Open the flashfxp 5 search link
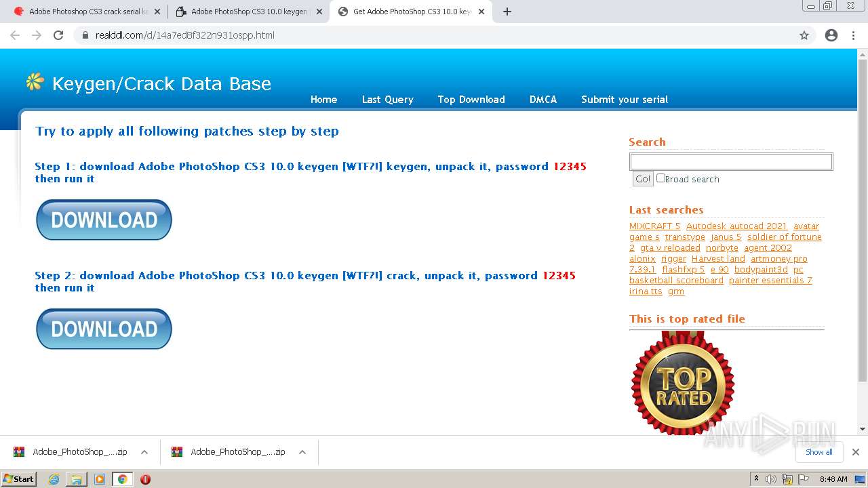 pyautogui.click(x=684, y=270)
